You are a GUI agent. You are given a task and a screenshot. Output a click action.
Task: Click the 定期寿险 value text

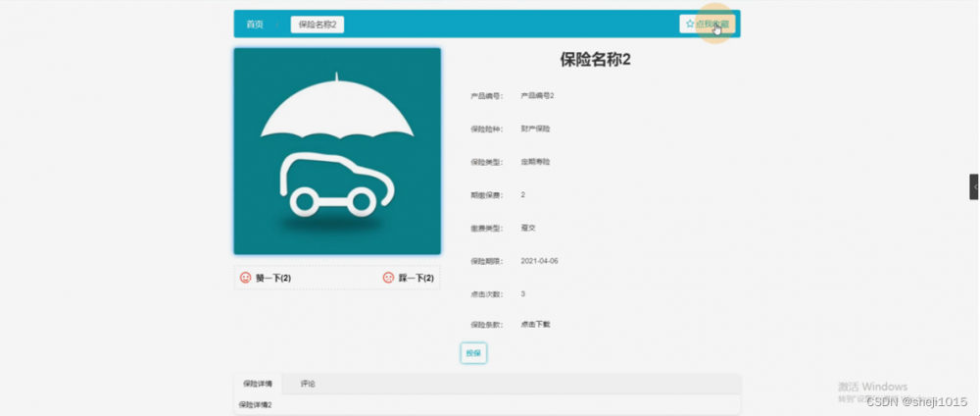coord(536,161)
